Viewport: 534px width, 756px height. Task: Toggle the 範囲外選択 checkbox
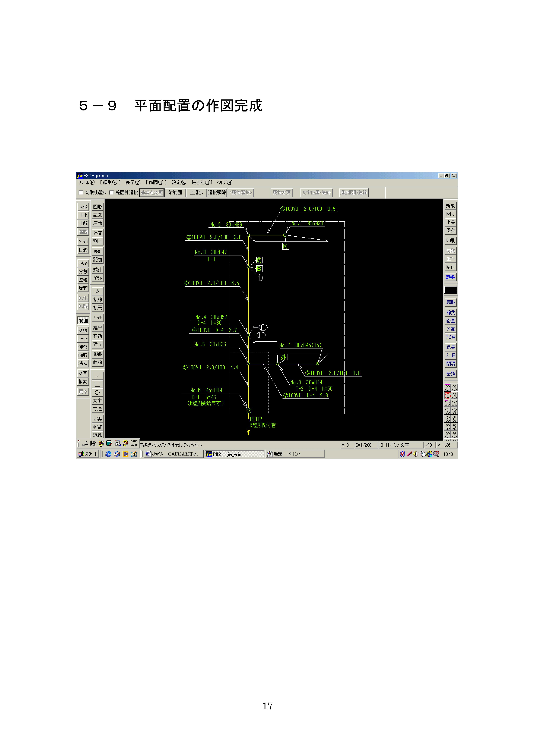(111, 193)
